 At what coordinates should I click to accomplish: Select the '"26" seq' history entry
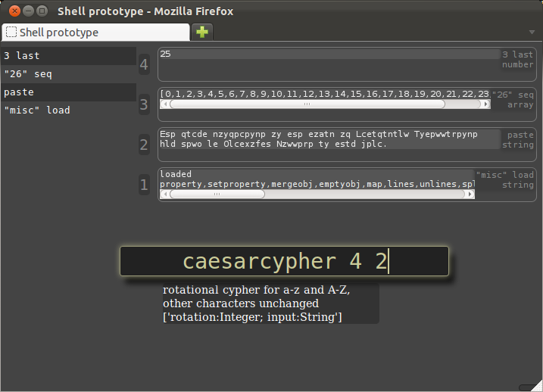[x=69, y=74]
